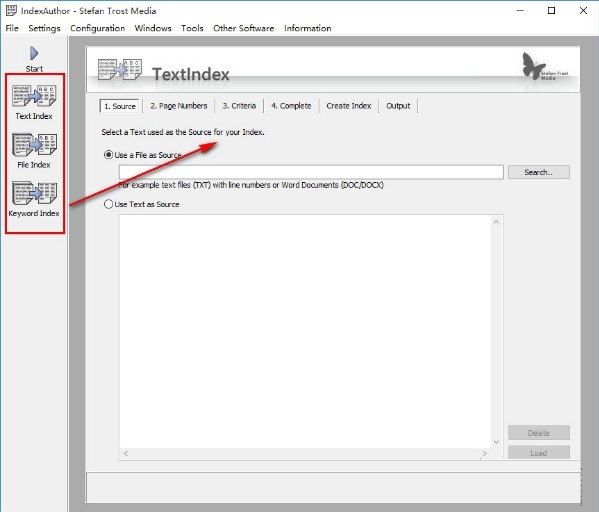This screenshot has height=512, width=599.
Task: Click the Search.. button
Action: point(539,172)
